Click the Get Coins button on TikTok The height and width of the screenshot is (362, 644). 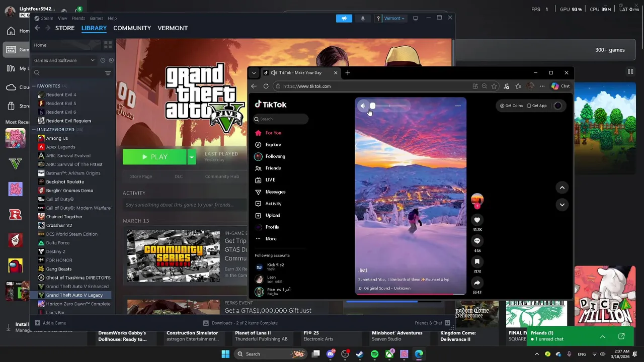click(511, 106)
